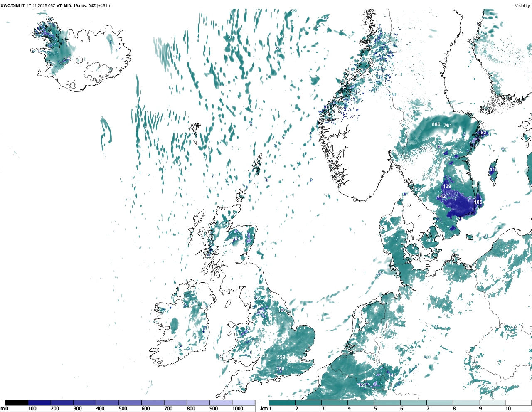Viewport: 532px width, 412px height.
Task: Click the lightest 9–10 km legend swatch
Action: 493,402
